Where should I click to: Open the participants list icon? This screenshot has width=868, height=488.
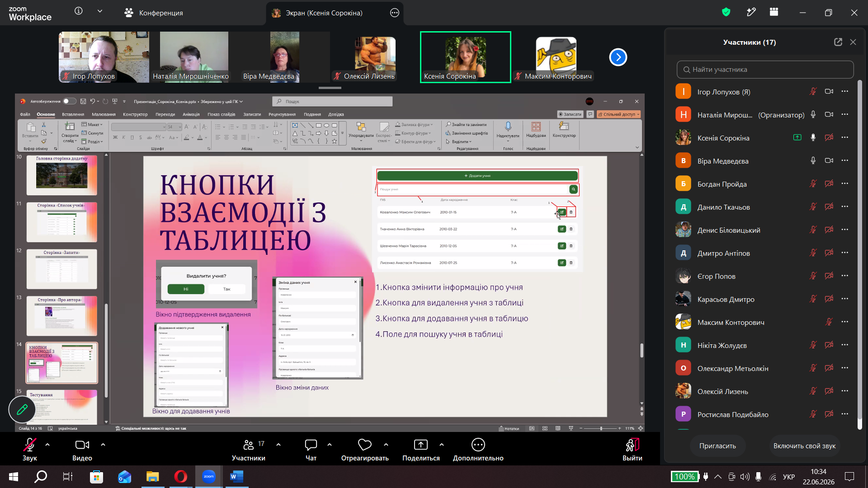pyautogui.click(x=248, y=445)
